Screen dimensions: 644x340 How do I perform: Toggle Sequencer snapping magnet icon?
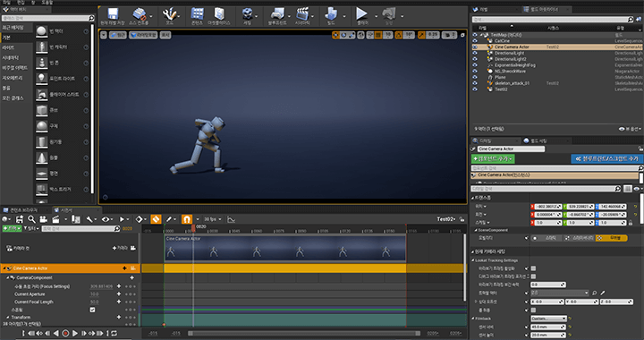[187, 219]
